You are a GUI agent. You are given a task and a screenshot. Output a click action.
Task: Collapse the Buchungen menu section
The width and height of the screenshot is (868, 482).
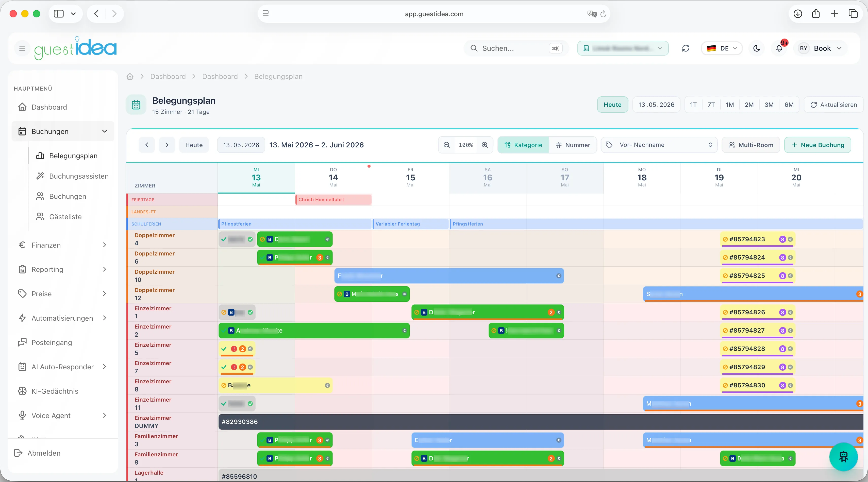pos(63,131)
